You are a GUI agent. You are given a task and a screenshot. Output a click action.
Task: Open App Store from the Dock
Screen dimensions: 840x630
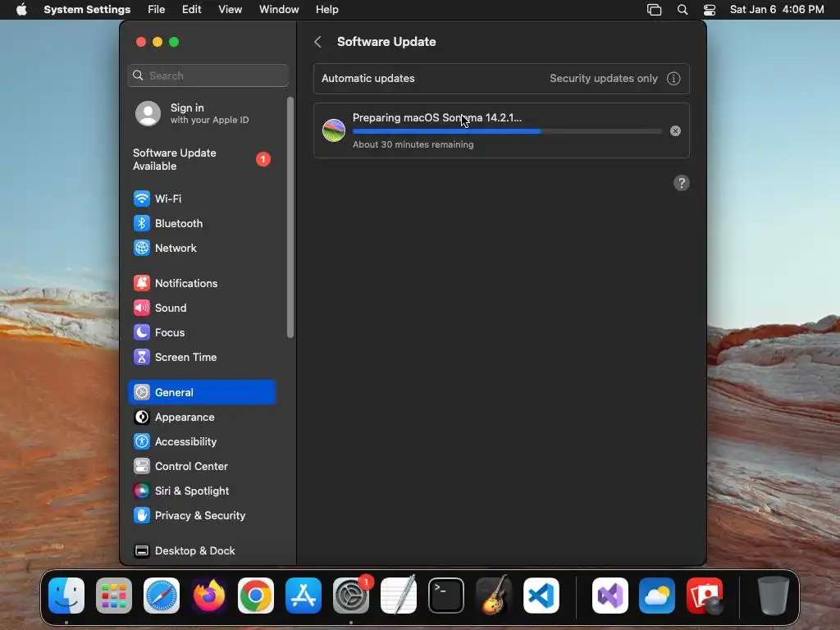coord(304,596)
